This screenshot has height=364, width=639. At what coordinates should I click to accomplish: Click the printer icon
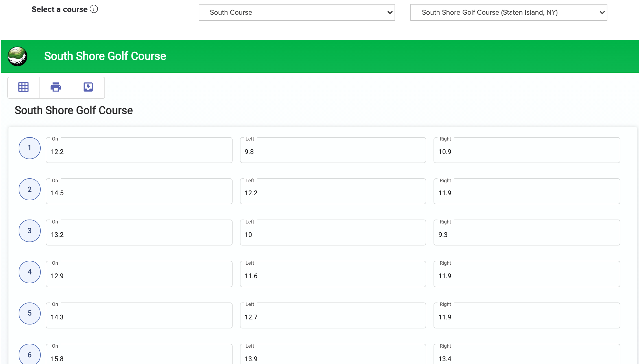click(56, 87)
